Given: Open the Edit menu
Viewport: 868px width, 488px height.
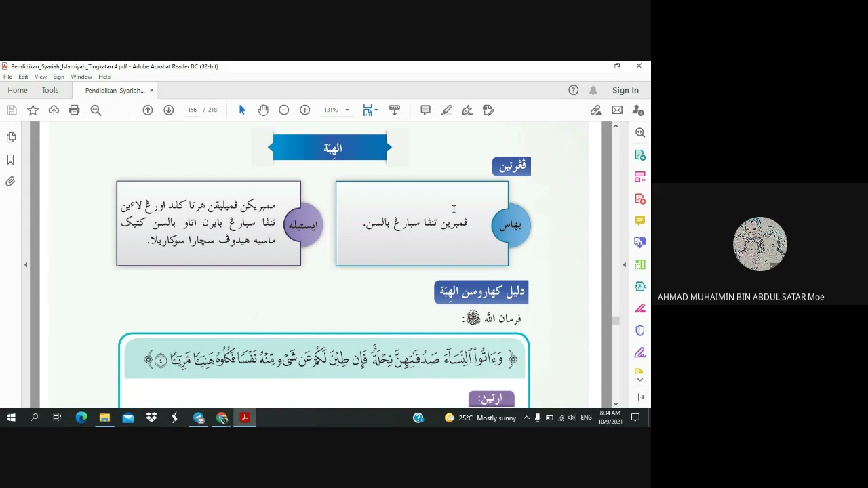Looking at the screenshot, I should 23,77.
